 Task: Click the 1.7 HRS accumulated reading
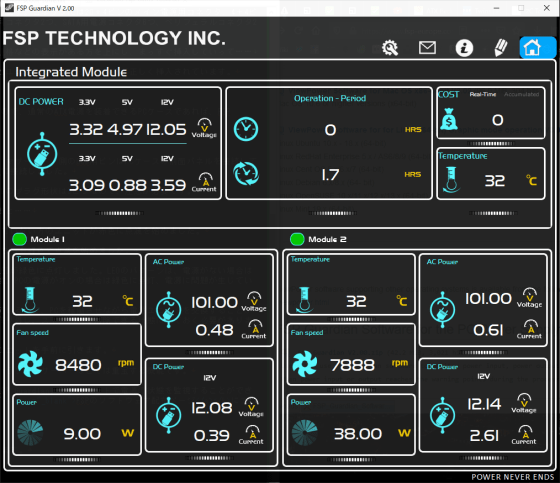tap(330, 175)
